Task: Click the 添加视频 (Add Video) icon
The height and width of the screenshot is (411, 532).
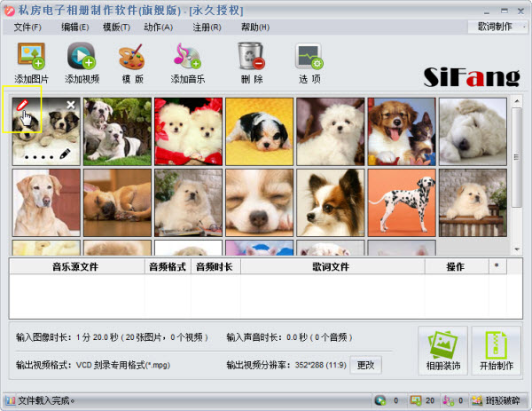Action: click(x=82, y=57)
